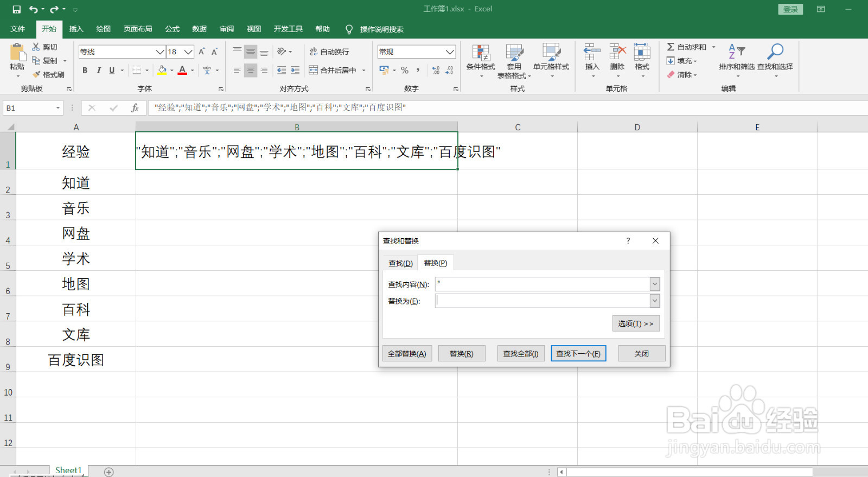
Task: Click the 替换为 input field
Action: pos(542,301)
